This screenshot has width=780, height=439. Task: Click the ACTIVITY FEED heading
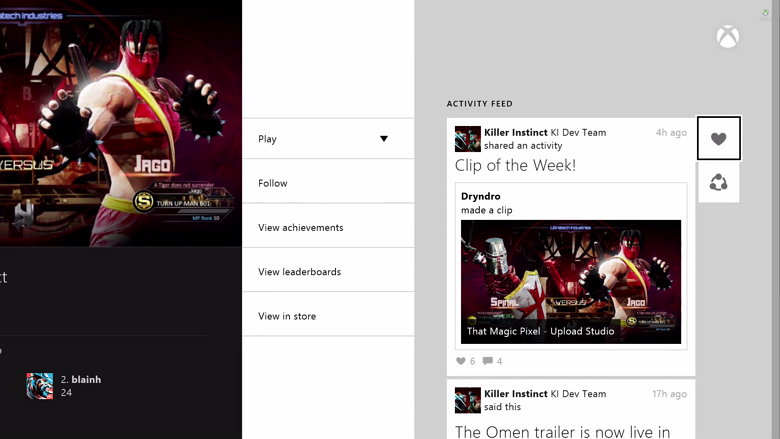click(x=480, y=104)
